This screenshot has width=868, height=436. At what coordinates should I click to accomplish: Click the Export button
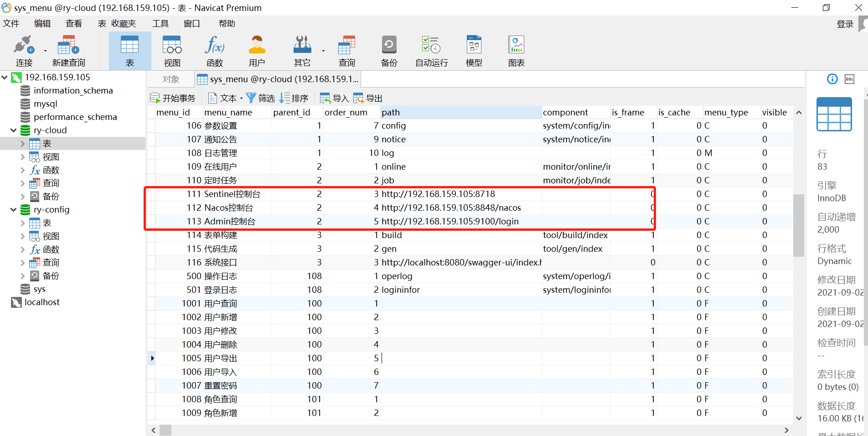click(x=367, y=98)
